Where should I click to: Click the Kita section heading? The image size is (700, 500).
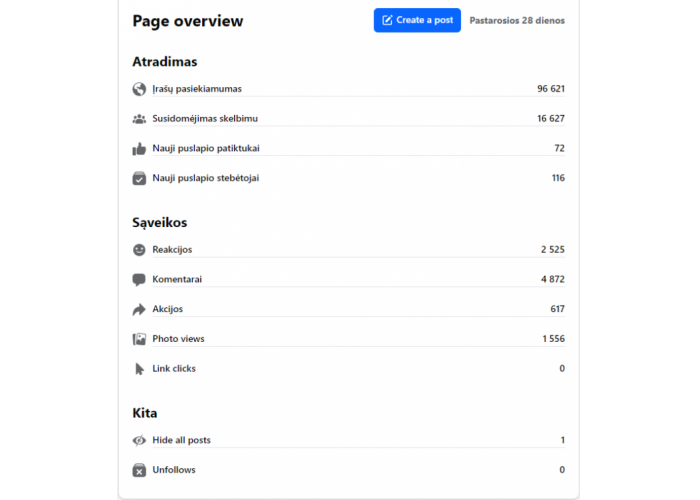coord(145,413)
